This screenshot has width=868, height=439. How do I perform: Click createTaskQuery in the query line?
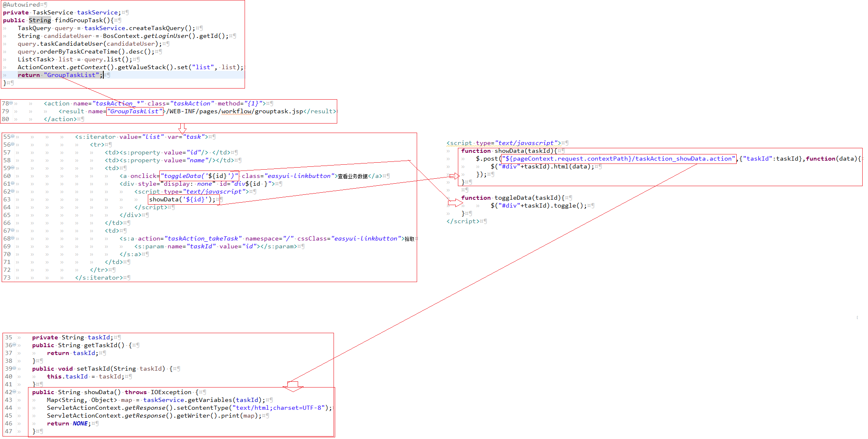coord(156,28)
